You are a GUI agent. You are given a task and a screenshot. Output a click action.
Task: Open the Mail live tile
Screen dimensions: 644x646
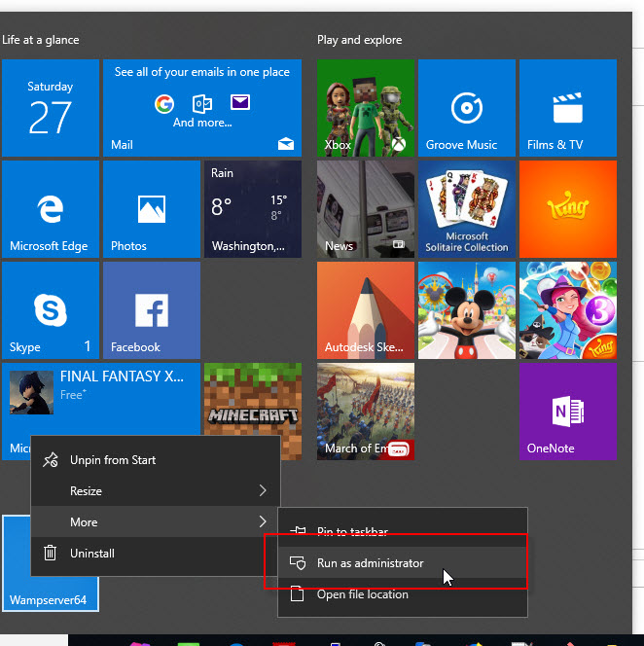pyautogui.click(x=201, y=108)
